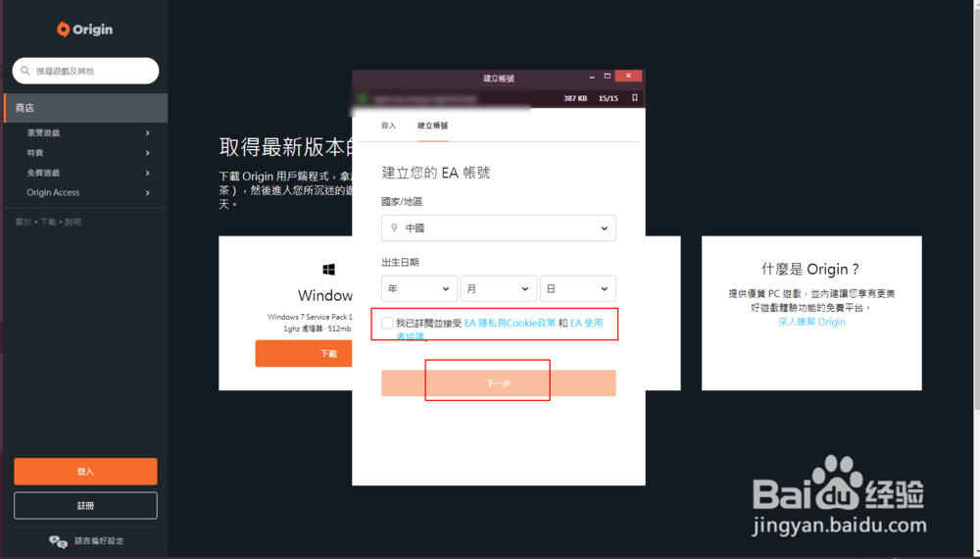980x559 pixels.
Task: Open the 年 year dropdown
Action: 419,289
